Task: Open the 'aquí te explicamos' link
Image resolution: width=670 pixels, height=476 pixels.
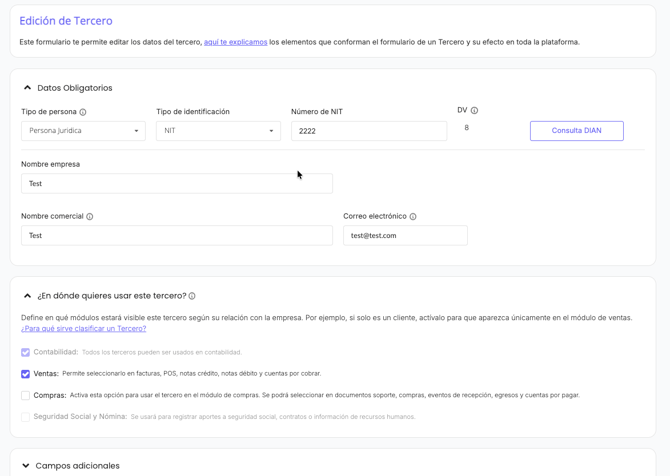Action: 235,42
